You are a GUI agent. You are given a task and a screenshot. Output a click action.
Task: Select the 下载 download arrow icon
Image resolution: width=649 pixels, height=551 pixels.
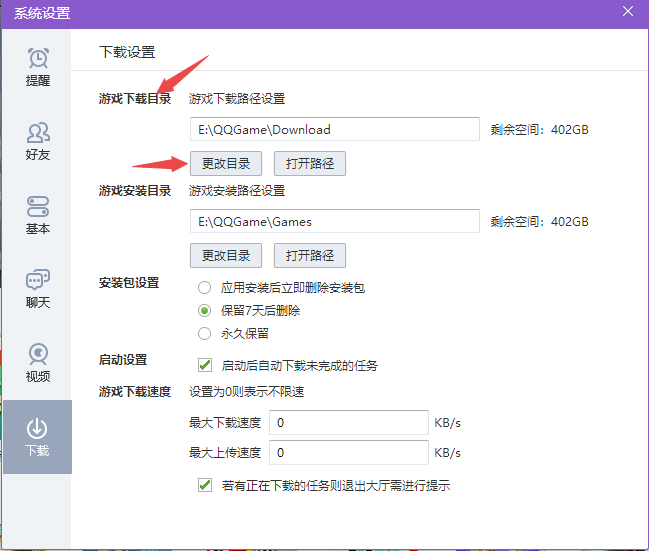[x=37, y=429]
